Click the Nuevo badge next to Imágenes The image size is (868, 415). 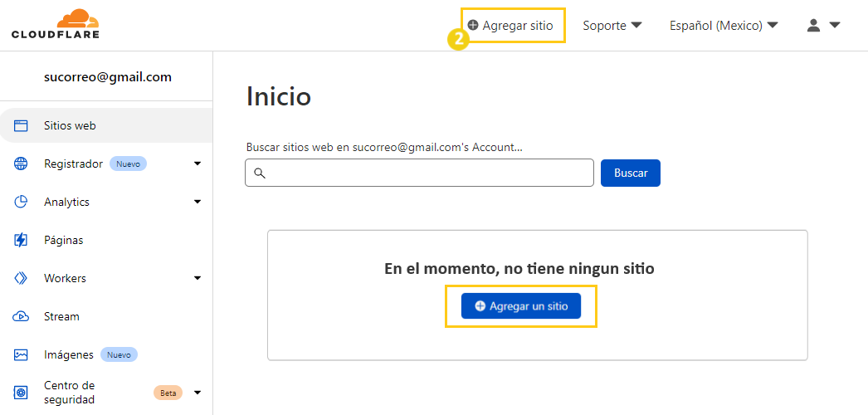(119, 354)
